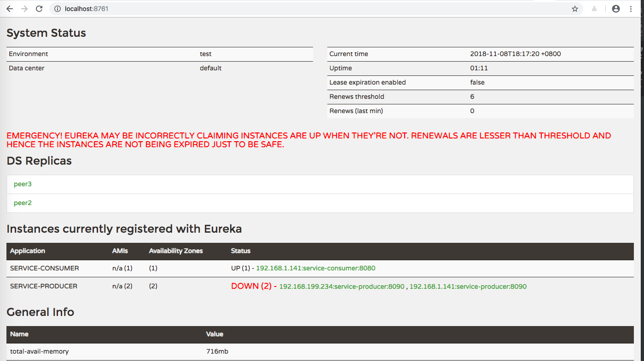Click the Status column header

click(x=241, y=251)
